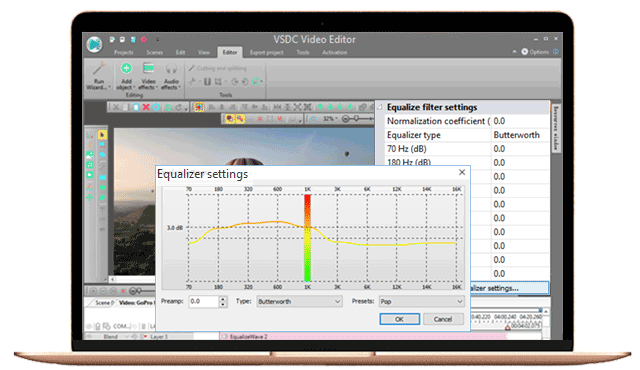Viewport: 640px width, 370px height.
Task: Click the Layer 3 row label in timeline
Action: click(158, 337)
